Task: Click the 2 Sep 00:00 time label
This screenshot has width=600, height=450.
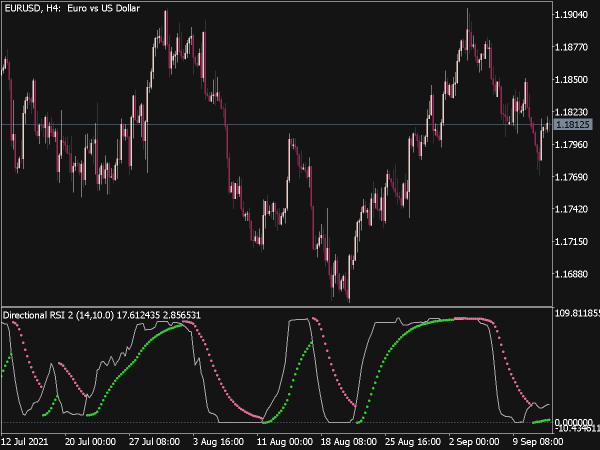Action: (x=474, y=442)
